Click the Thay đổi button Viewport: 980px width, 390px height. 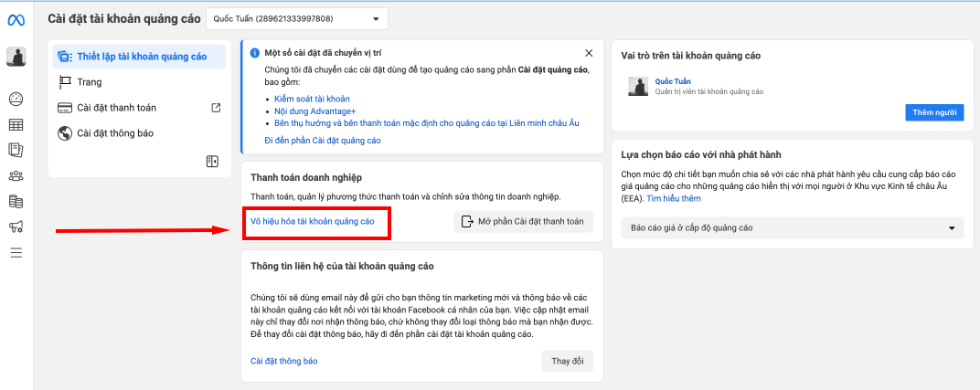click(x=567, y=362)
